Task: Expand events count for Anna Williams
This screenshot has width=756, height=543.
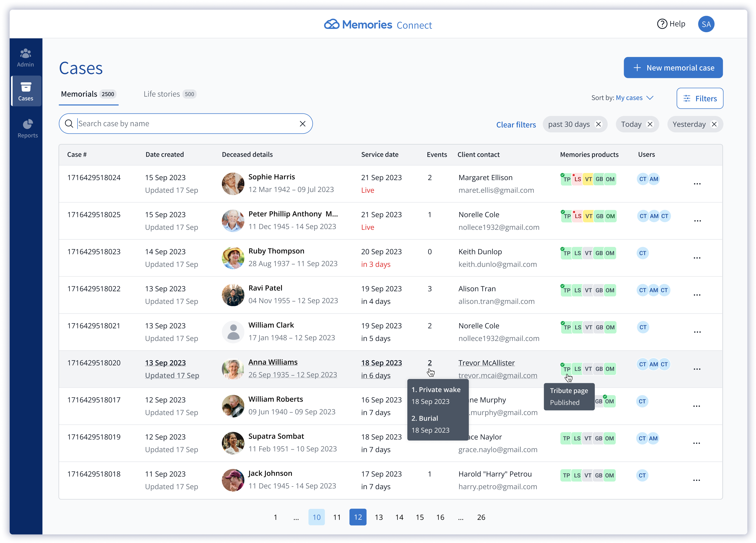Action: 429,363
